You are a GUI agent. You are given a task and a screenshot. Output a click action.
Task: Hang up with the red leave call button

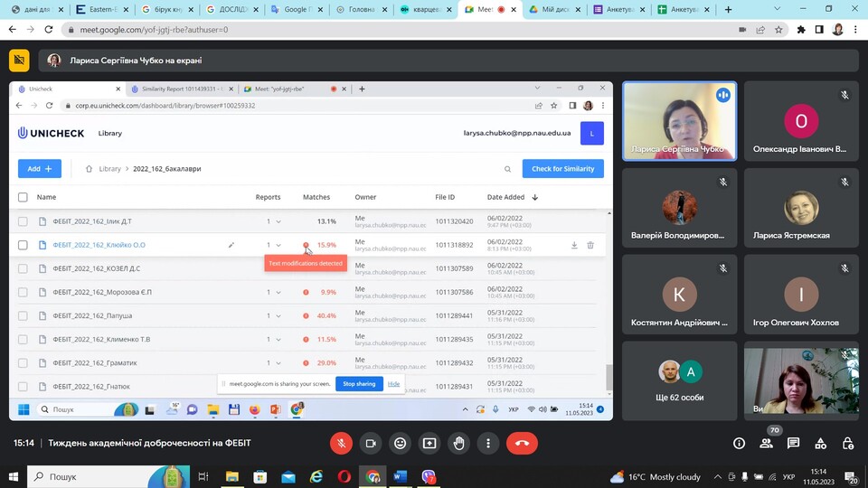click(522, 443)
